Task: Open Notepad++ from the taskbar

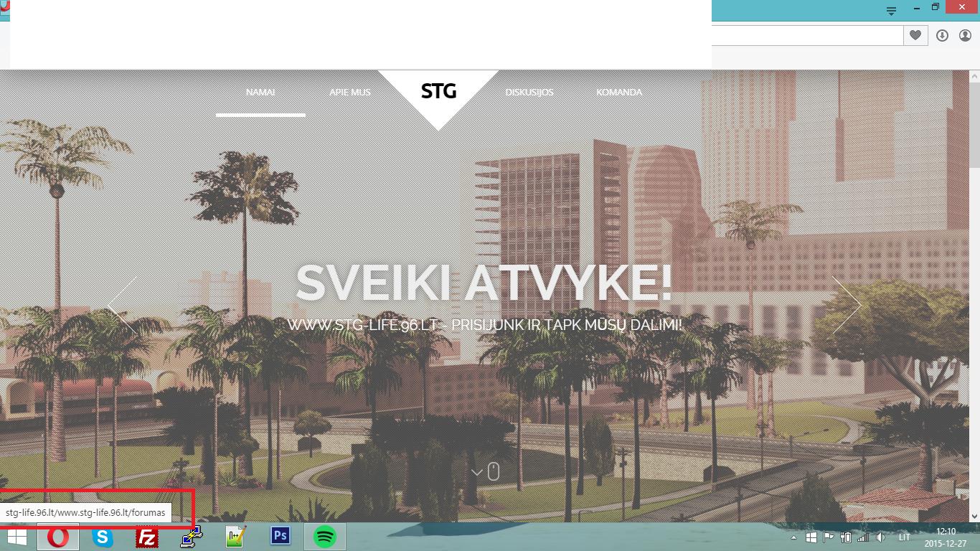Action: [x=236, y=537]
